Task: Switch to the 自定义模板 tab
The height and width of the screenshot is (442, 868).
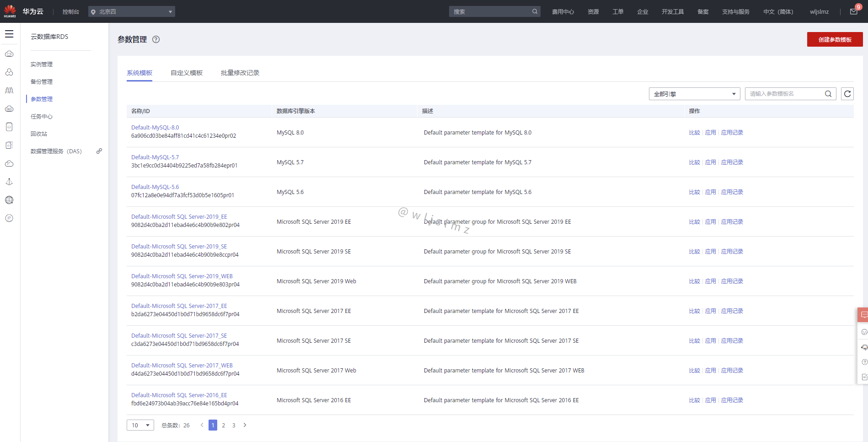Action: [187, 73]
